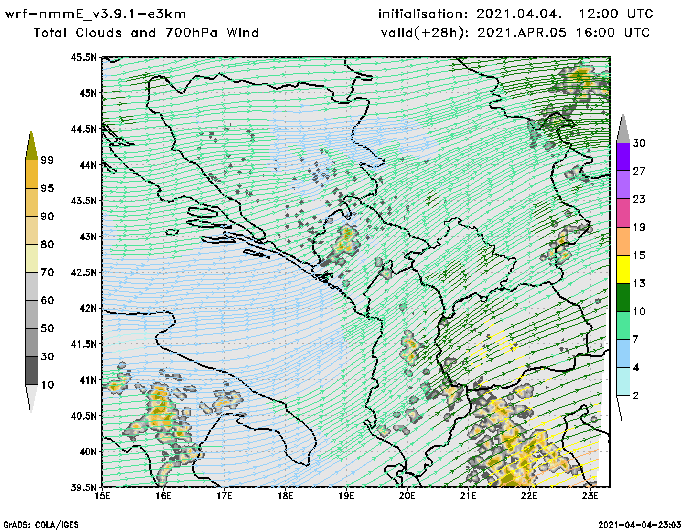Click the light green 10–7 wind swatch
The width and height of the screenshot is (700, 530).
tap(623, 326)
